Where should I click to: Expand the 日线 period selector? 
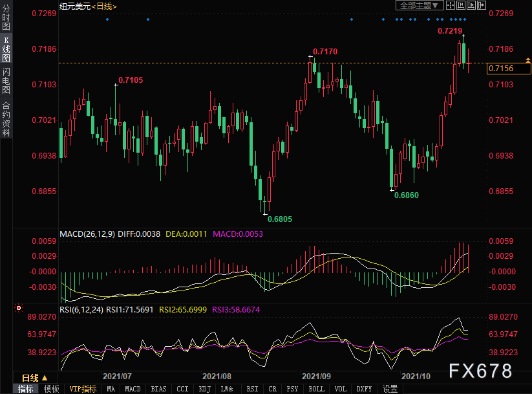pyautogui.click(x=34, y=378)
